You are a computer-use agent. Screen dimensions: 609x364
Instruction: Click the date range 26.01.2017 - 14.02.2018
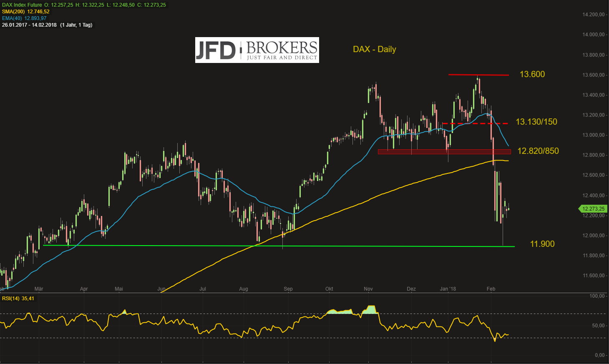click(29, 25)
